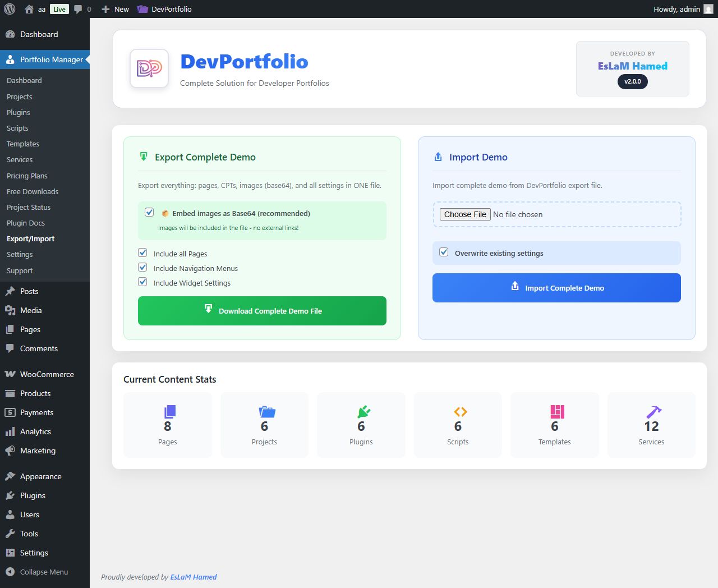Open Project Status submenu item

point(29,207)
